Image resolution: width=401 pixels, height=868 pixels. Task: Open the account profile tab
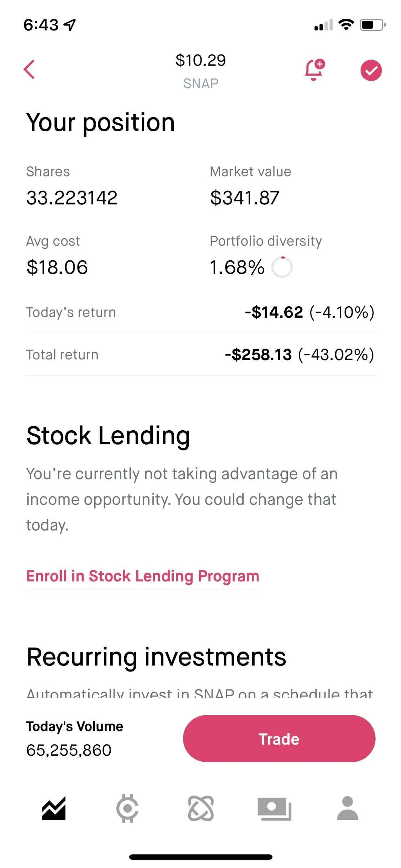click(x=348, y=808)
